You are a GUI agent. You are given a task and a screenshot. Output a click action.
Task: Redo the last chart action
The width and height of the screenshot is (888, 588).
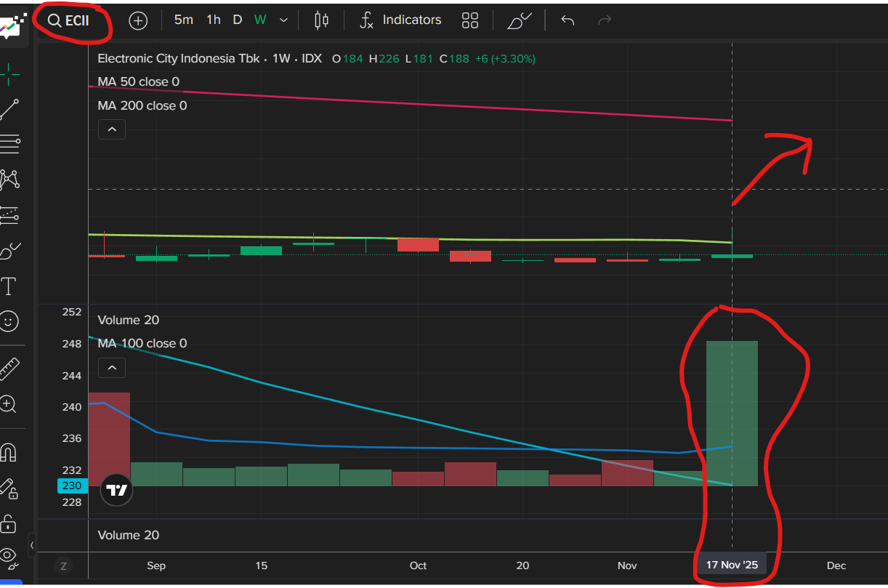pyautogui.click(x=605, y=20)
